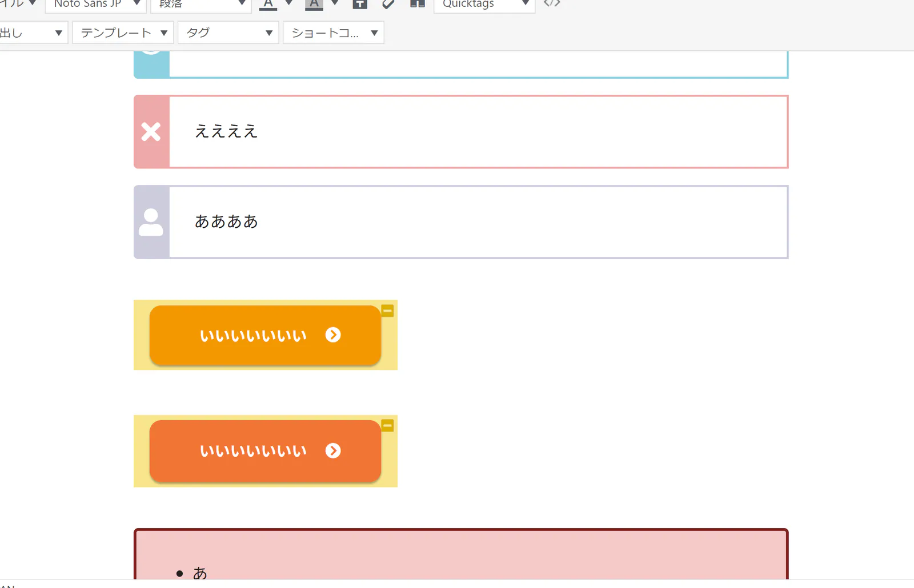The height and width of the screenshot is (588, 914).
Task: Click chevron circle icon in amber button
Action: click(x=333, y=335)
